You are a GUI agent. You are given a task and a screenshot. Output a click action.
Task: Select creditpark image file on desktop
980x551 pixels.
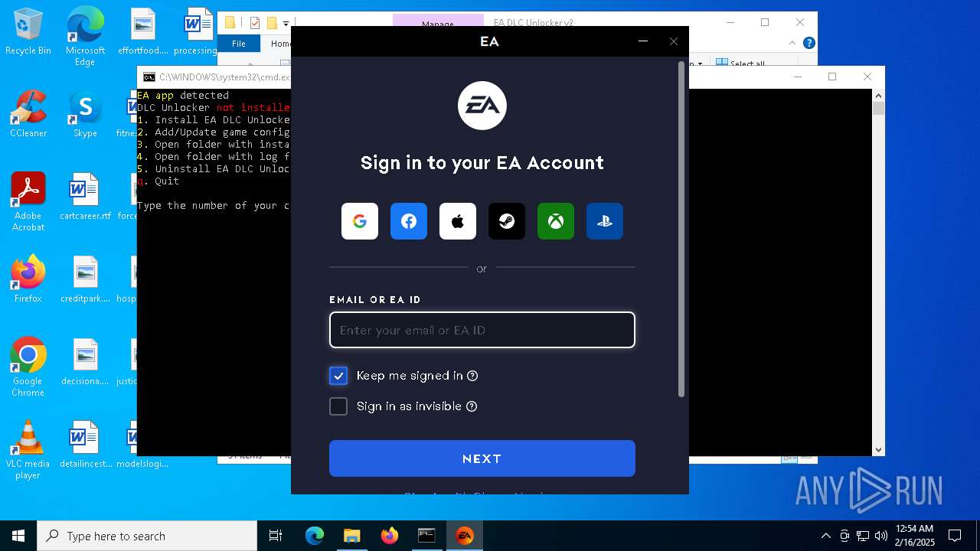point(85,279)
